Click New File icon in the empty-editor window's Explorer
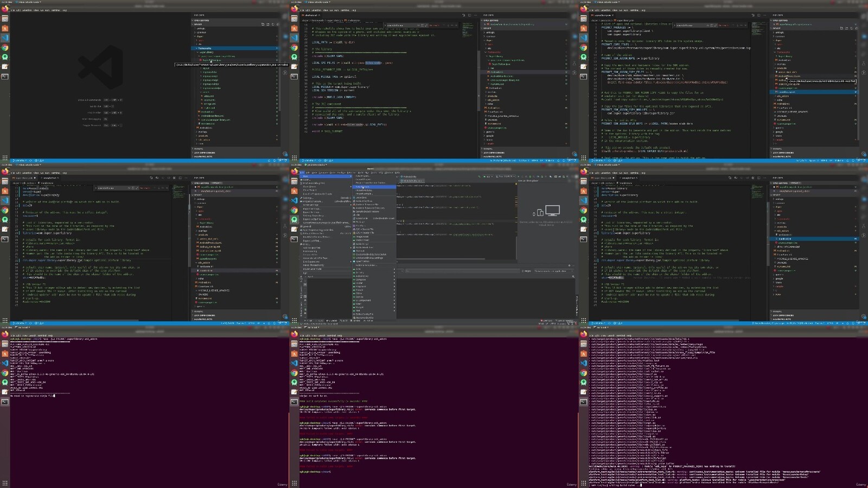Image resolution: width=868 pixels, height=488 pixels. click(263, 24)
